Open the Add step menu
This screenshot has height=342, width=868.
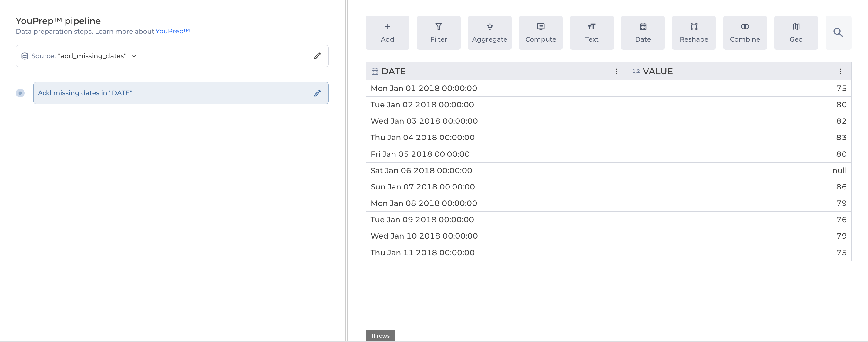click(x=387, y=33)
